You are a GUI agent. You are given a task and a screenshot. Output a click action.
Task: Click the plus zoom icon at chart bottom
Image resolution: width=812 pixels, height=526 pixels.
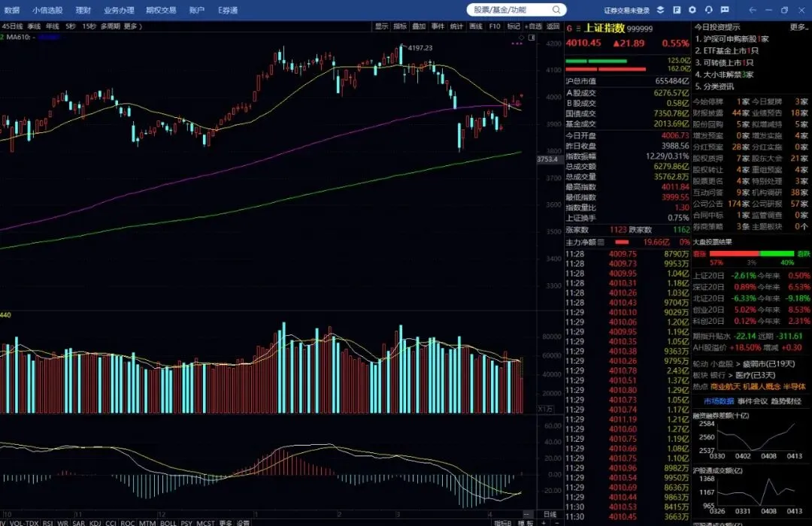(544, 523)
